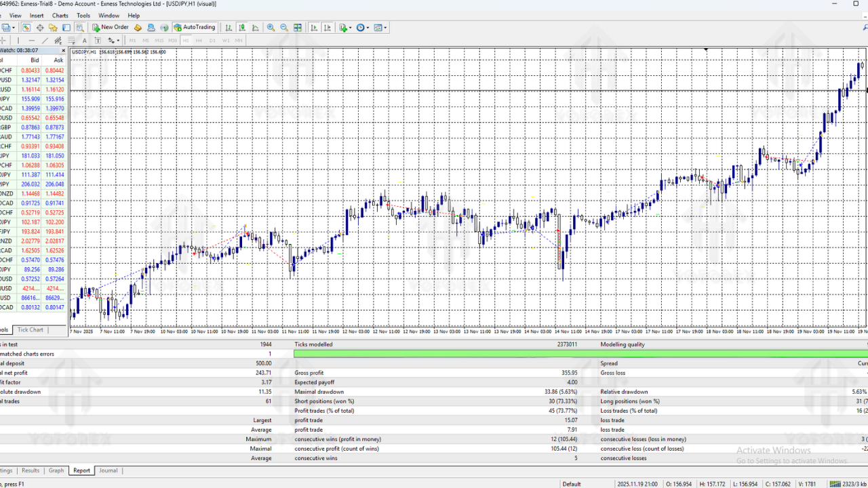
Task: Select line chart display icon
Action: 256,28
